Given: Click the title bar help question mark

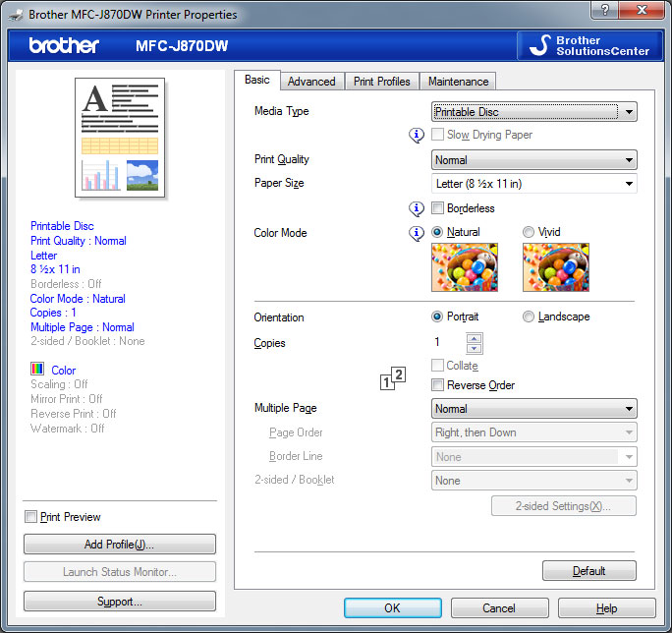Looking at the screenshot, I should (604, 10).
